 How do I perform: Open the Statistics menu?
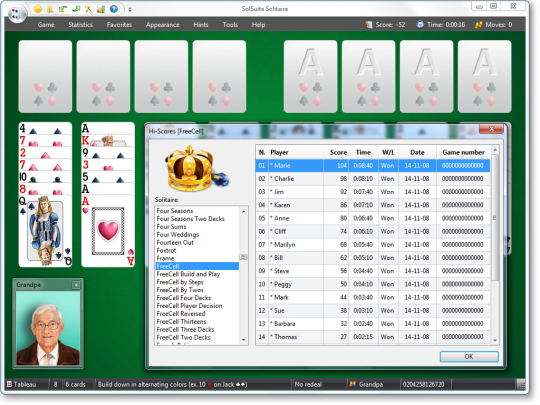(x=81, y=24)
